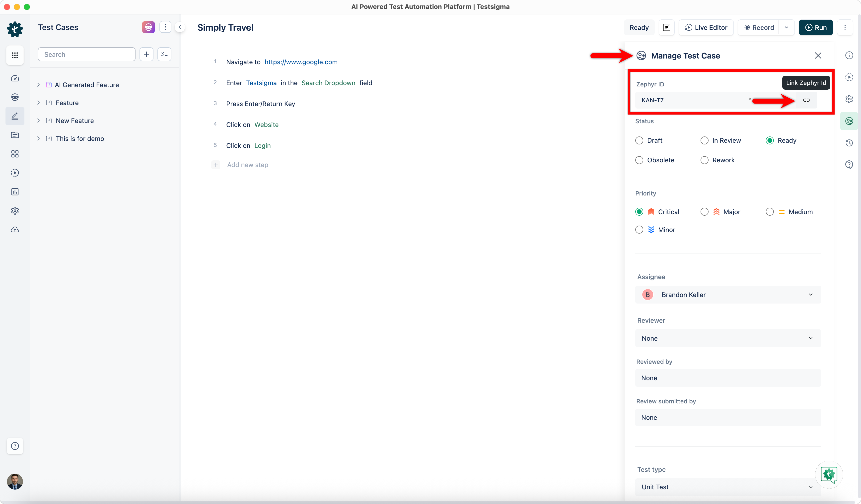The height and width of the screenshot is (504, 861).
Task: Choose the Rework status radio button
Action: (x=704, y=160)
